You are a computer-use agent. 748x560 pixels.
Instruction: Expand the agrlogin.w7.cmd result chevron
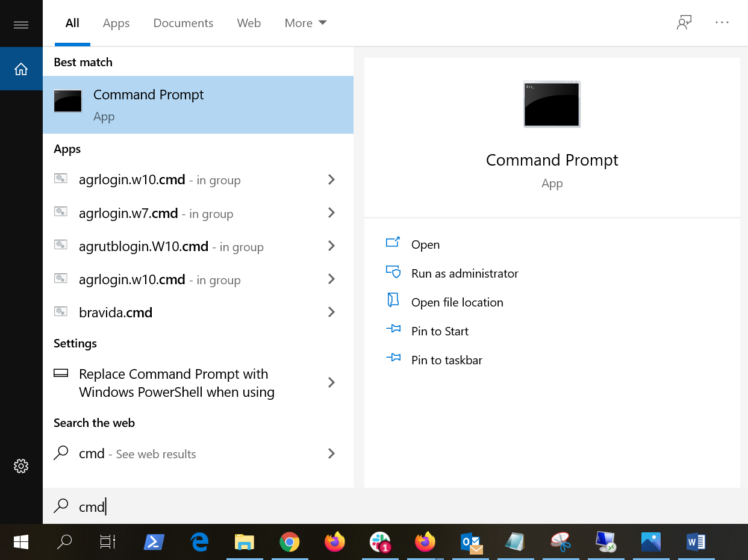click(x=331, y=213)
